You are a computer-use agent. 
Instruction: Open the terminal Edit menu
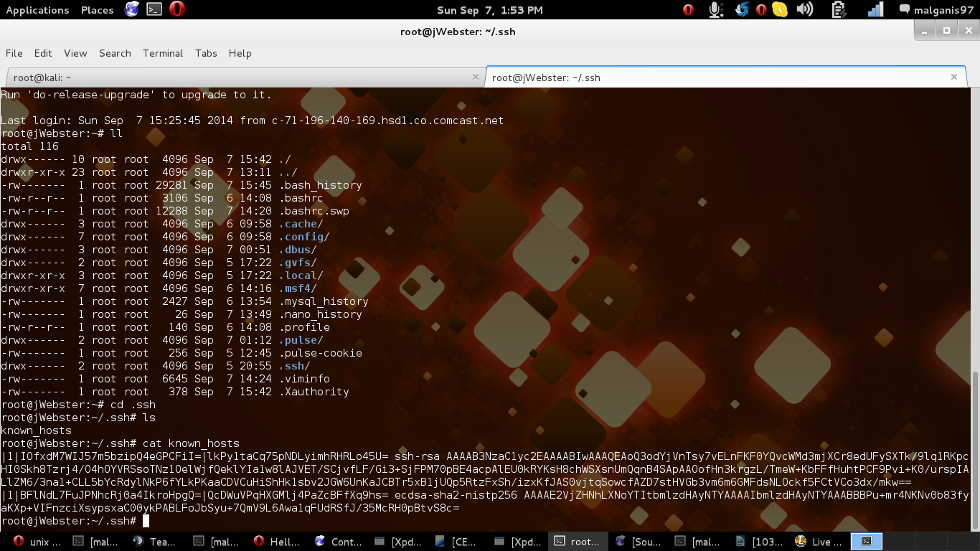click(x=43, y=53)
